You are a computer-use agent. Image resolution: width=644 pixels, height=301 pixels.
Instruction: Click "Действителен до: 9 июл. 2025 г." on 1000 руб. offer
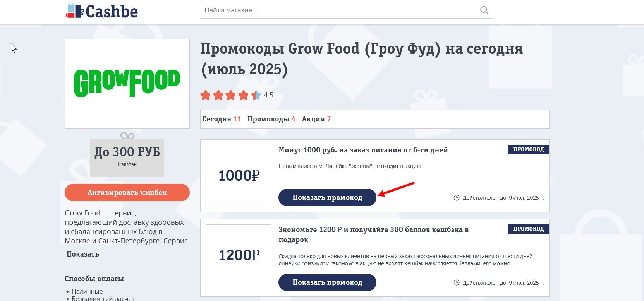point(503,198)
